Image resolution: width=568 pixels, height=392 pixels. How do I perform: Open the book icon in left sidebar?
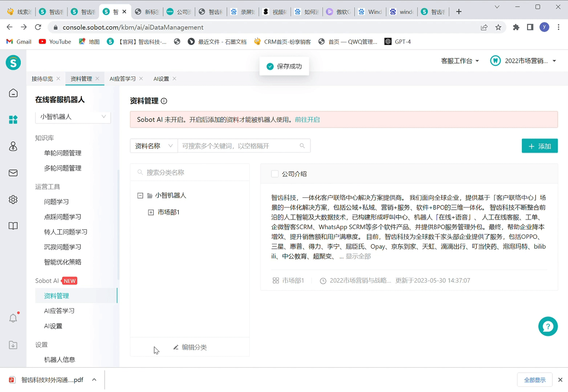(x=13, y=226)
